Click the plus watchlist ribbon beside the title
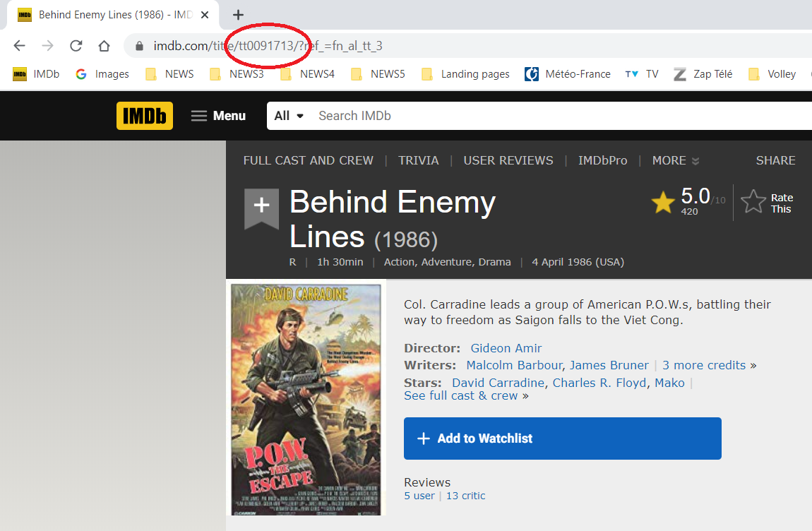812x531 pixels. [261, 208]
